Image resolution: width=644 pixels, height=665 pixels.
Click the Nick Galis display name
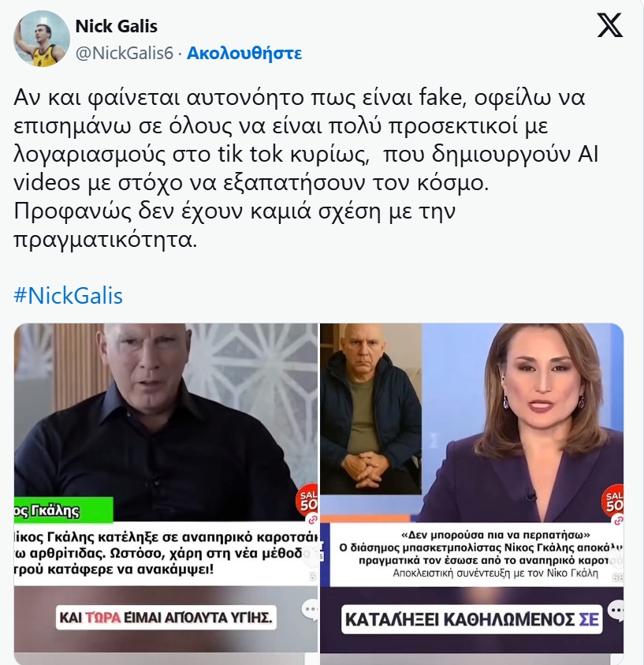point(116,26)
